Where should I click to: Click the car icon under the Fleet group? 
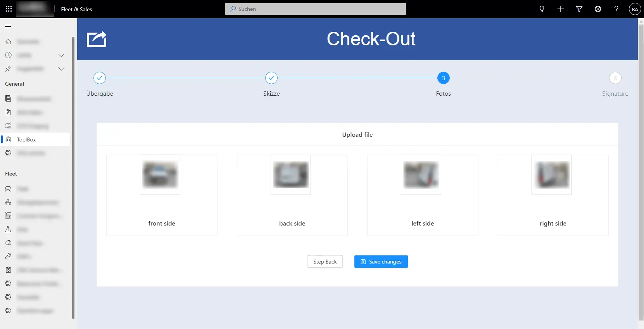click(x=8, y=189)
